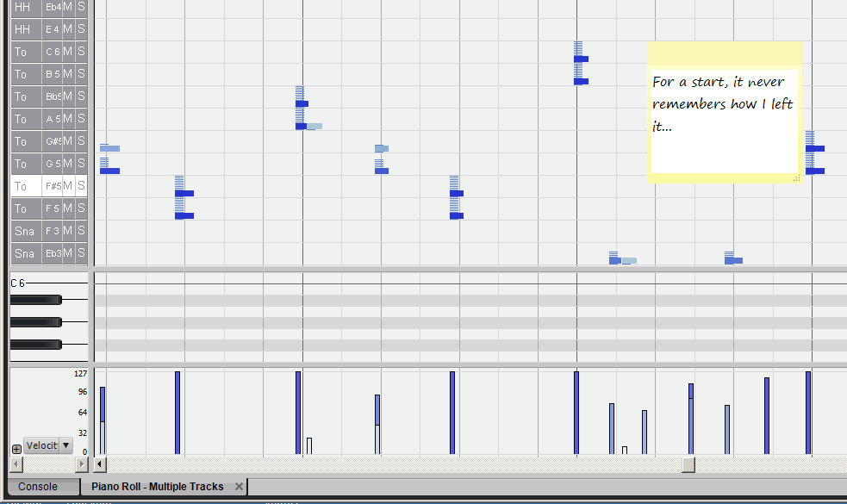Click the sticky note resize grip corner

(796, 177)
